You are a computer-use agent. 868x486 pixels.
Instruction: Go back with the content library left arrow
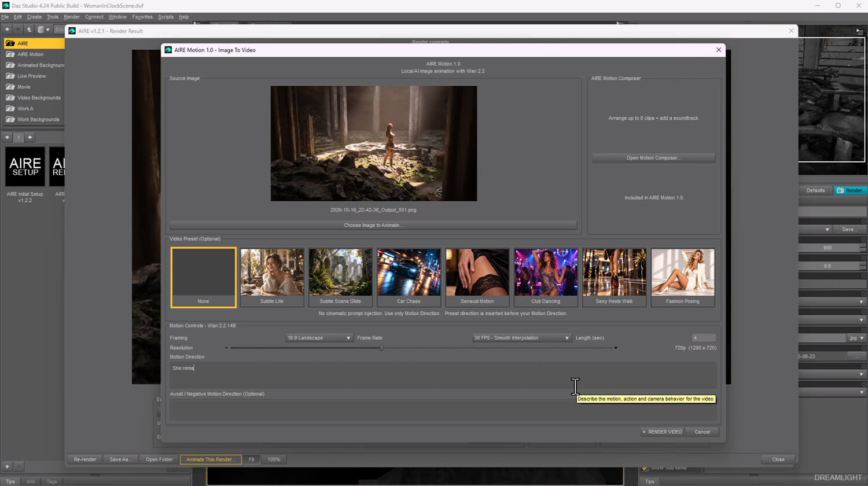point(7,30)
